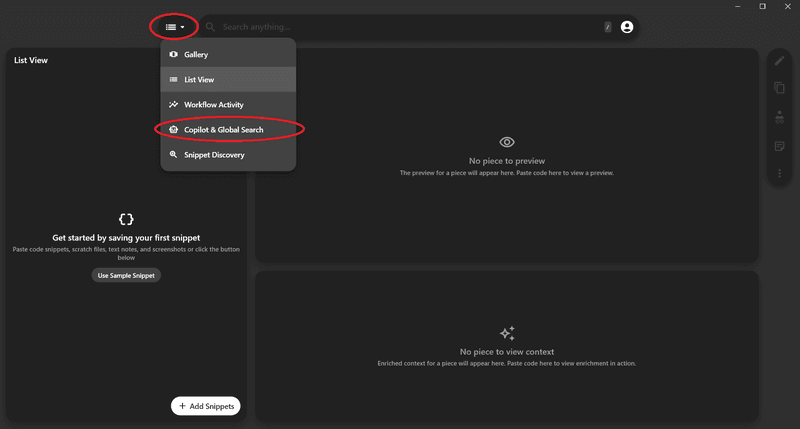The image size is (800, 429).
Task: Open the view switcher dropdown
Action: coord(174,27)
